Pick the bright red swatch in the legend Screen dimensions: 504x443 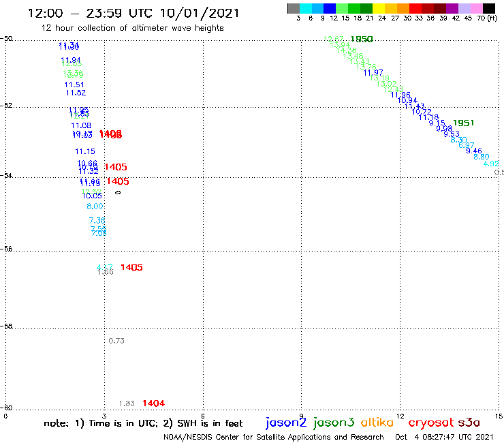[415, 8]
